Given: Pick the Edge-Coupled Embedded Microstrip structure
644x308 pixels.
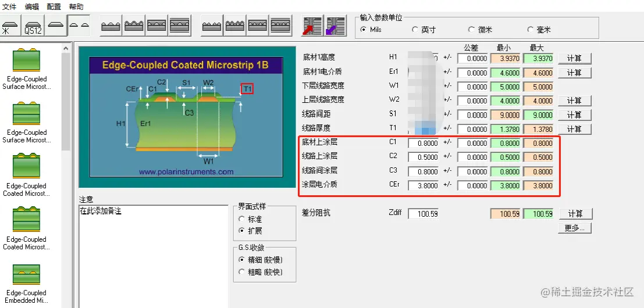Looking at the screenshot, I should (x=27, y=284).
